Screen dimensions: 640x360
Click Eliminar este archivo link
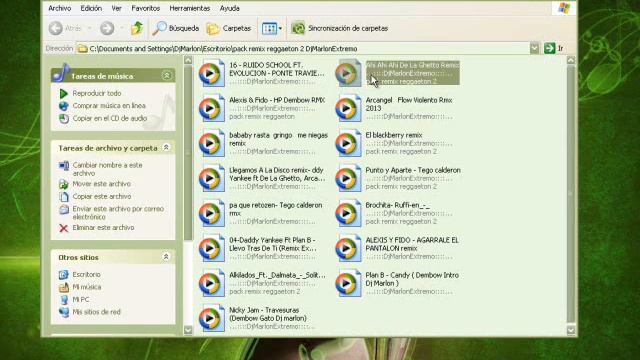103,227
